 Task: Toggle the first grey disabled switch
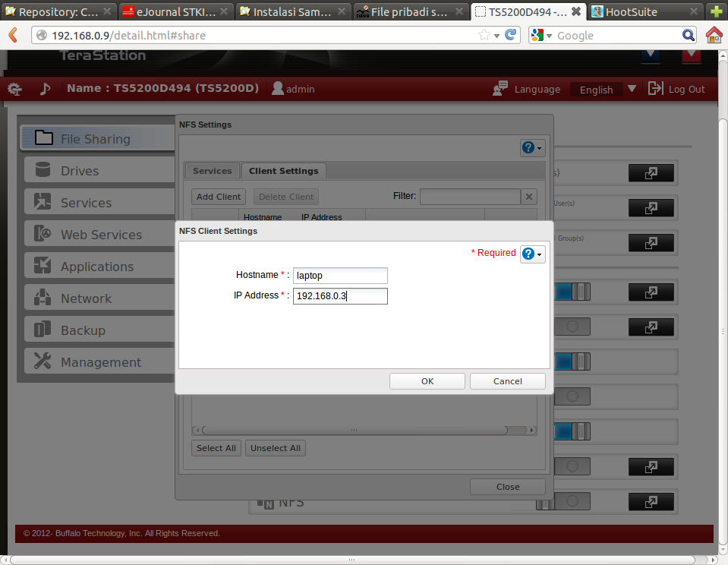tap(572, 327)
